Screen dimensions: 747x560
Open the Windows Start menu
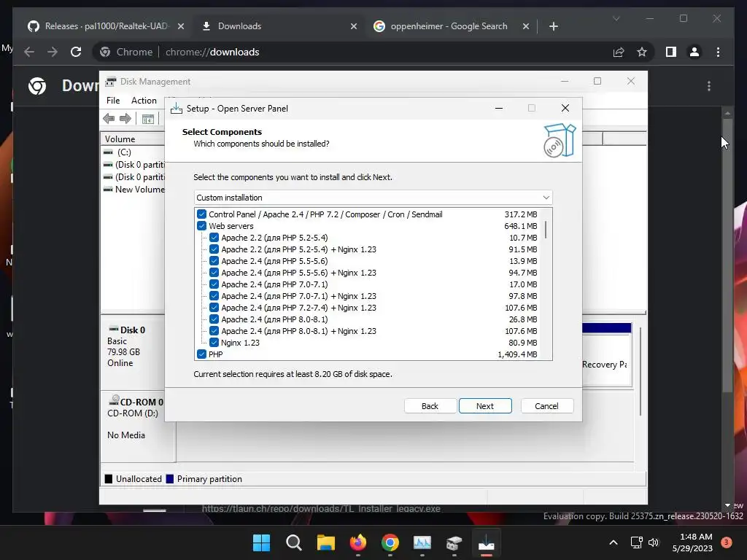pyautogui.click(x=261, y=542)
